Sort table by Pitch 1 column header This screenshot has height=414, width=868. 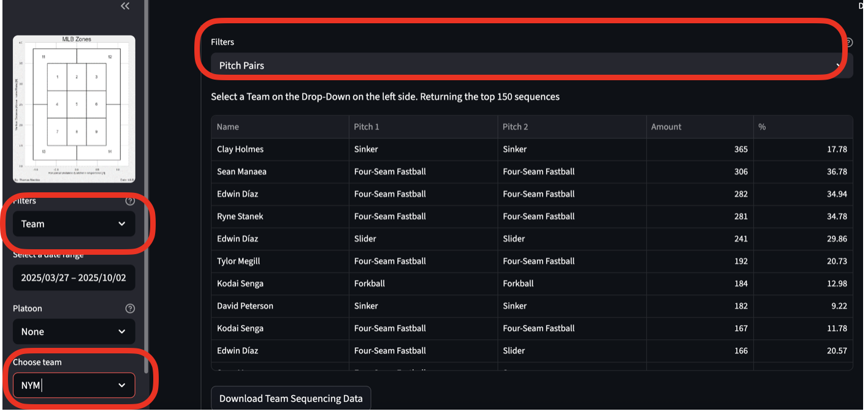367,127
